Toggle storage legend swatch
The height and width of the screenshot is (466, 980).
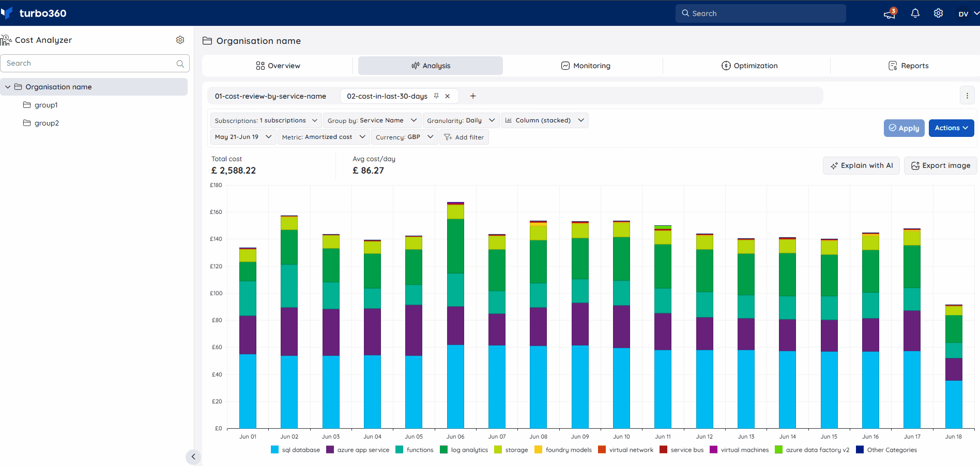coord(498,450)
